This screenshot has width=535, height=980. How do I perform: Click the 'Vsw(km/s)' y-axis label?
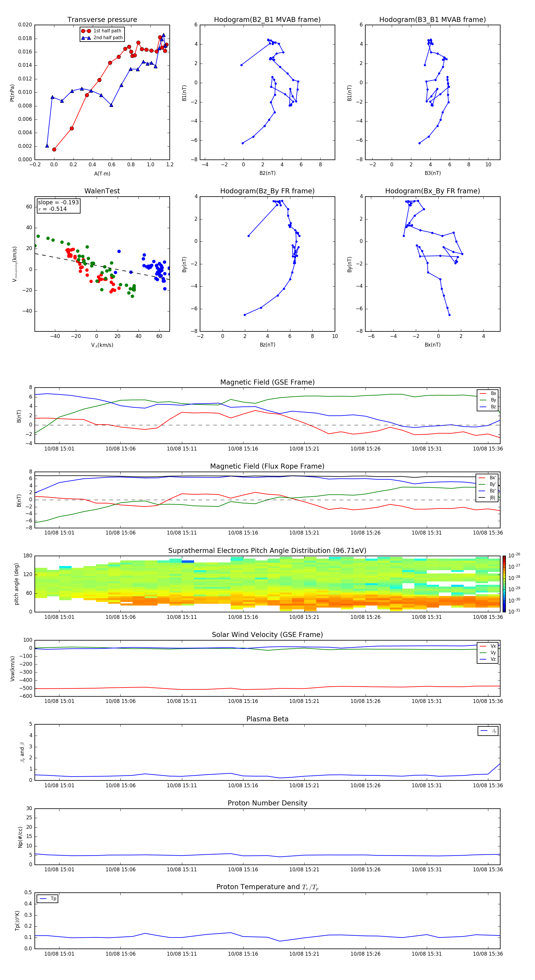(12, 668)
